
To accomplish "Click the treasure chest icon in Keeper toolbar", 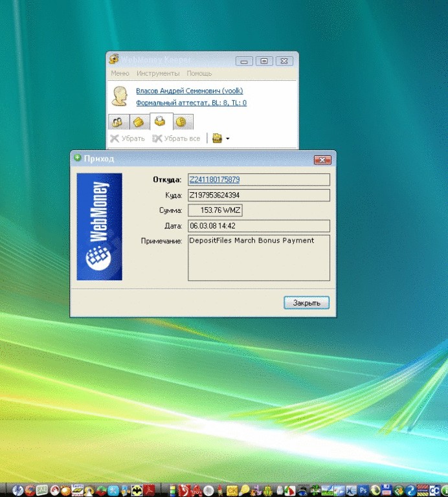I will tap(217, 138).
